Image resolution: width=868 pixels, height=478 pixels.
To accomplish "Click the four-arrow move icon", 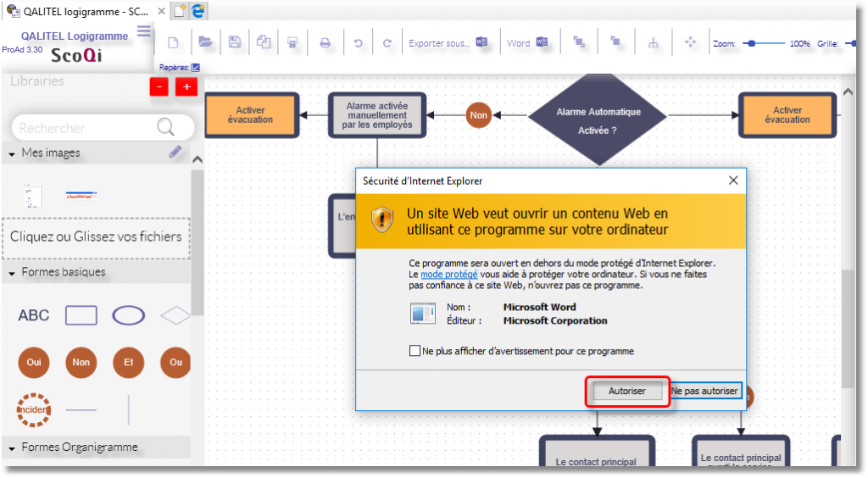I will pos(690,42).
